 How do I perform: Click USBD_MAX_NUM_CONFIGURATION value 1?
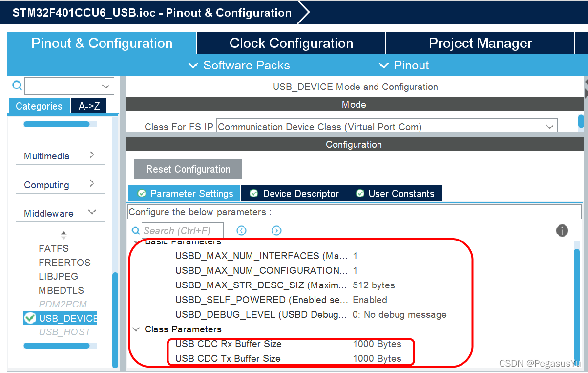(x=355, y=270)
